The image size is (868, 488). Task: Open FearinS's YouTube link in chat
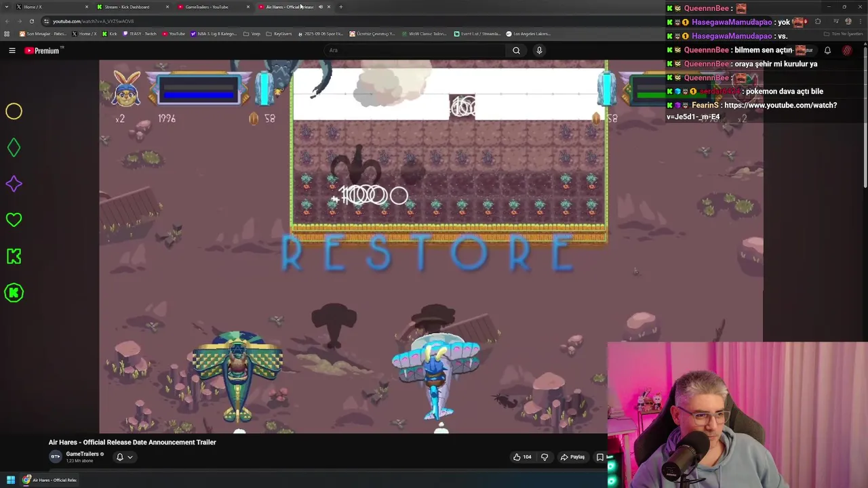click(752, 110)
